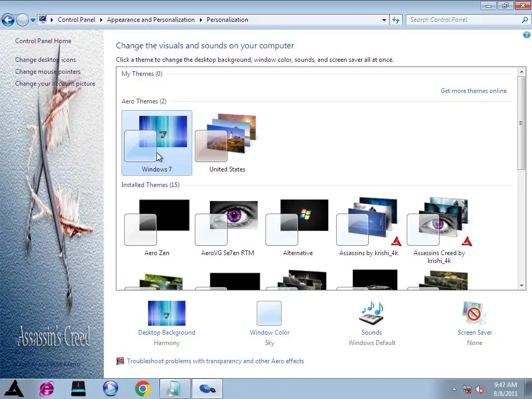Click the Control Panel icon in address bar
Viewport: 532px width, 399px height.
point(43,19)
